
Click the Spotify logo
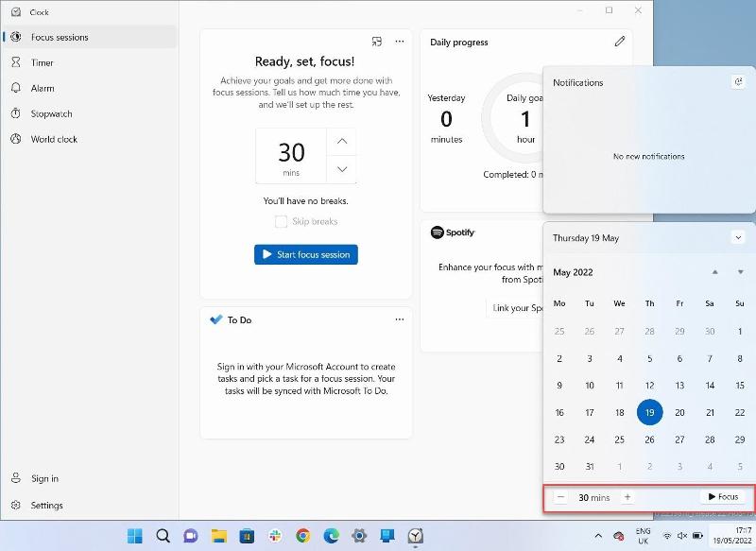(453, 232)
